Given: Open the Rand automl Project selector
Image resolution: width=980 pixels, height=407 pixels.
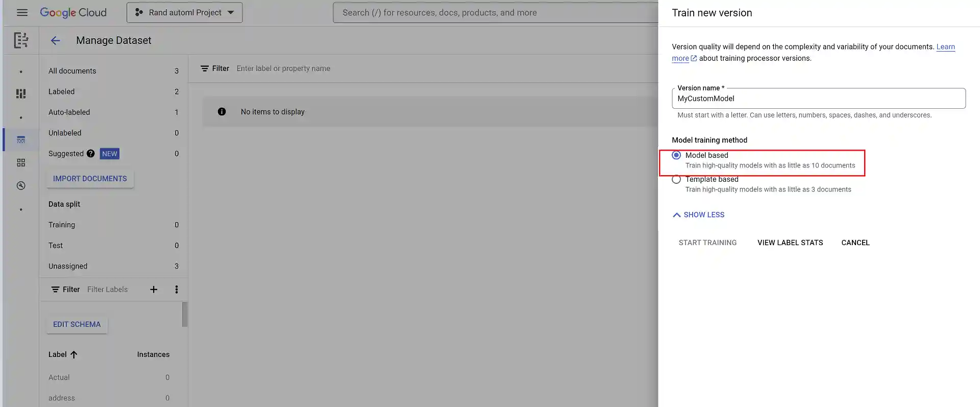Looking at the screenshot, I should [184, 12].
